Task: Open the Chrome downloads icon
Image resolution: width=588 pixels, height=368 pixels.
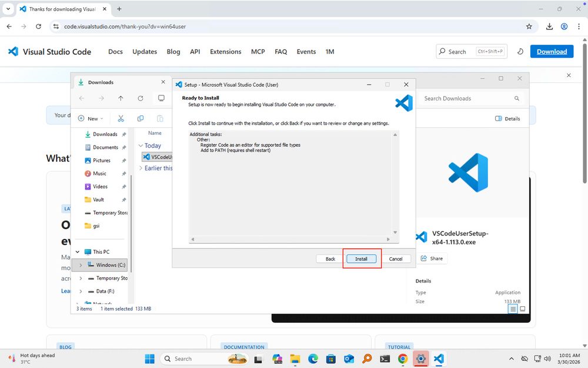Action: [x=549, y=26]
